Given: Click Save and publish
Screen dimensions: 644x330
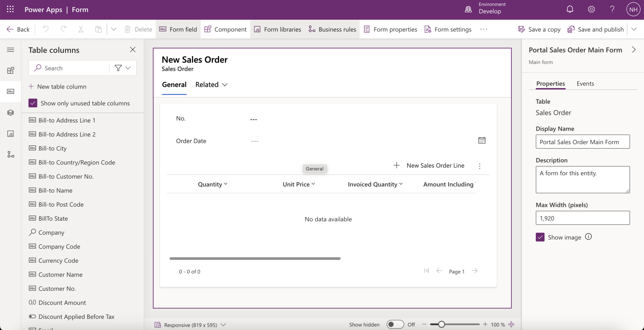Looking at the screenshot, I should point(596,29).
